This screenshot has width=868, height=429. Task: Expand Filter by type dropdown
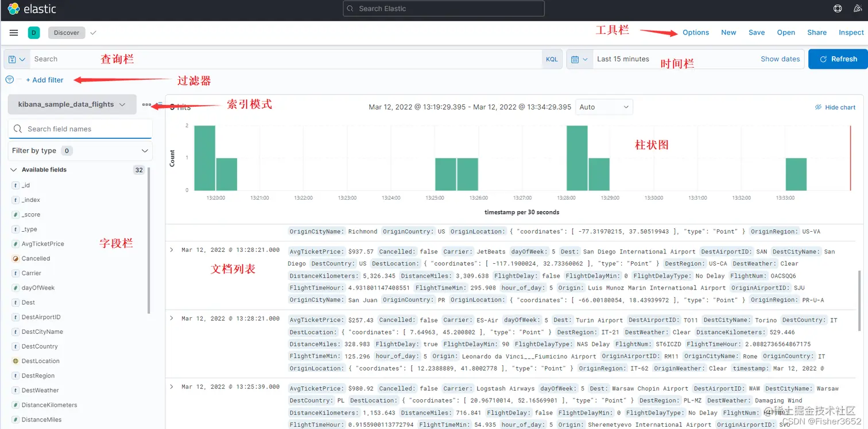[x=80, y=151]
